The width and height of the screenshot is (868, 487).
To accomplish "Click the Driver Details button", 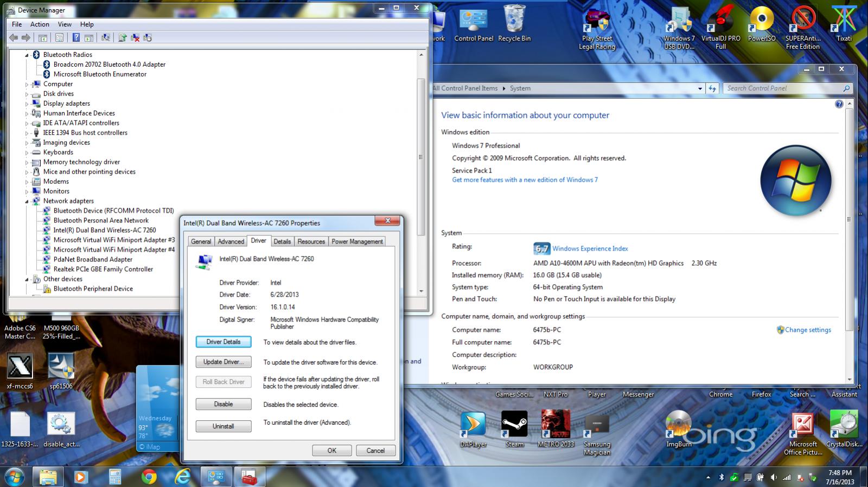I will click(x=224, y=342).
